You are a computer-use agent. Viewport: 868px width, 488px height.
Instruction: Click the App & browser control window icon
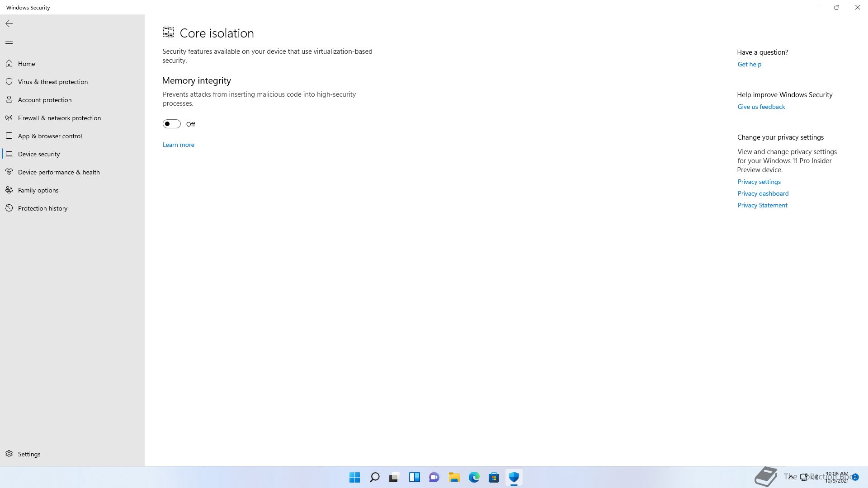point(9,136)
